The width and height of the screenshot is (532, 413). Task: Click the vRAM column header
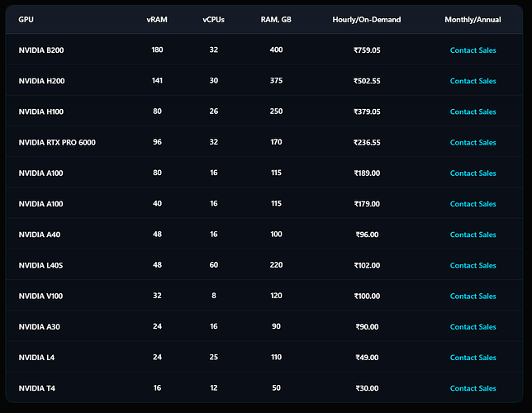click(157, 20)
